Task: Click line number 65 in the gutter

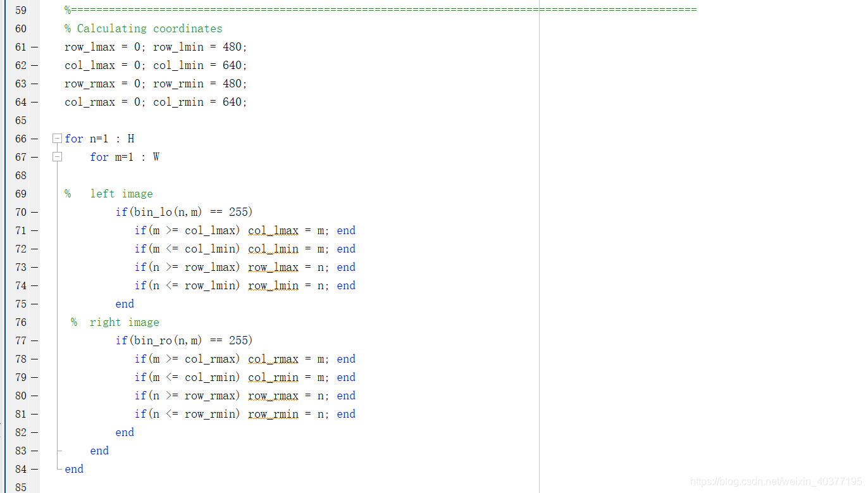Action: click(21, 120)
